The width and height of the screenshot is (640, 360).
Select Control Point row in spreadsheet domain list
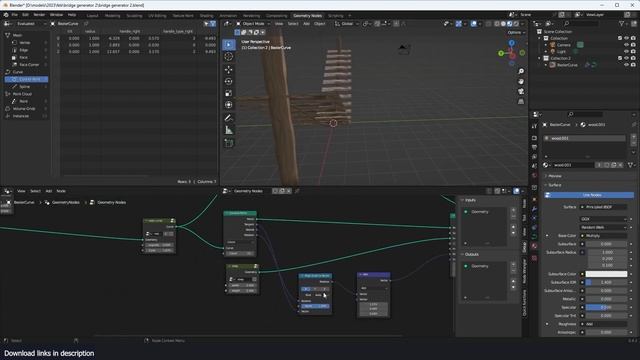pos(27,79)
